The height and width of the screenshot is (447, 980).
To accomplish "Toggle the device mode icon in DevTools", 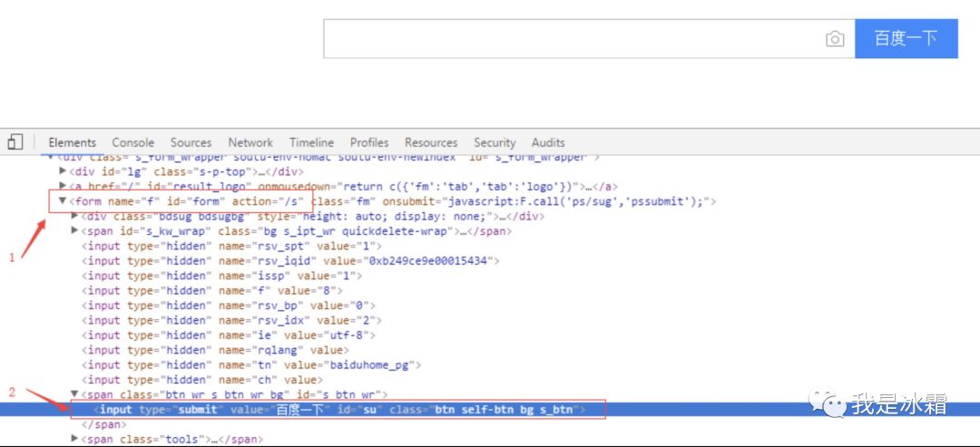I will (x=15, y=142).
